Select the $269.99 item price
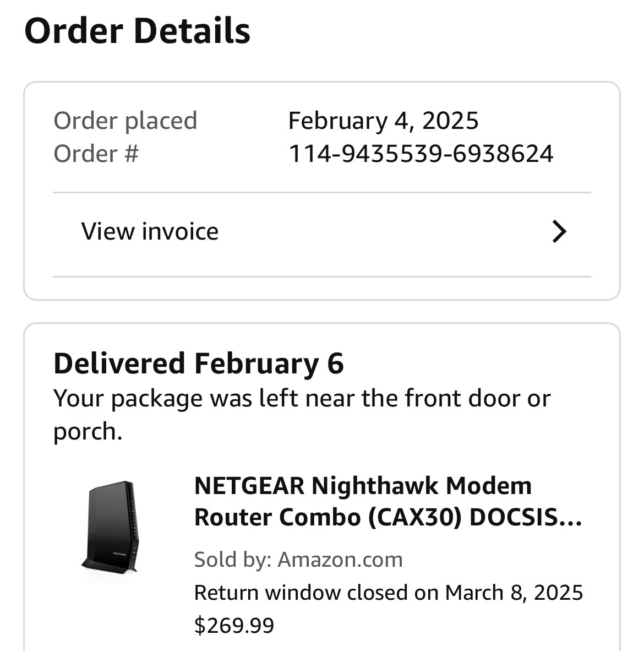644x651 pixels. tap(234, 625)
